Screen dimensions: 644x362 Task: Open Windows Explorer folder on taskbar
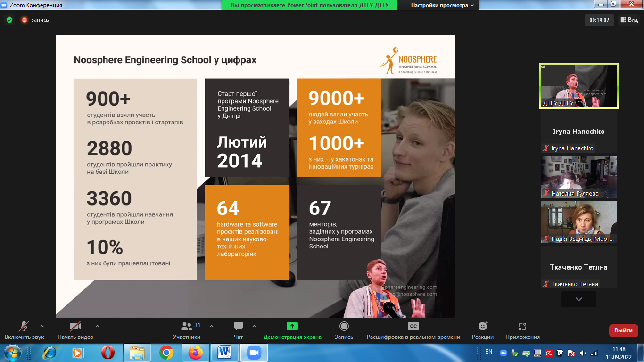coord(137,353)
